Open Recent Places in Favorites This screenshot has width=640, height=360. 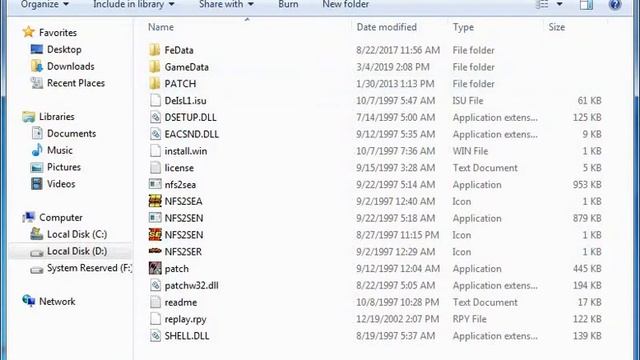[x=76, y=83]
